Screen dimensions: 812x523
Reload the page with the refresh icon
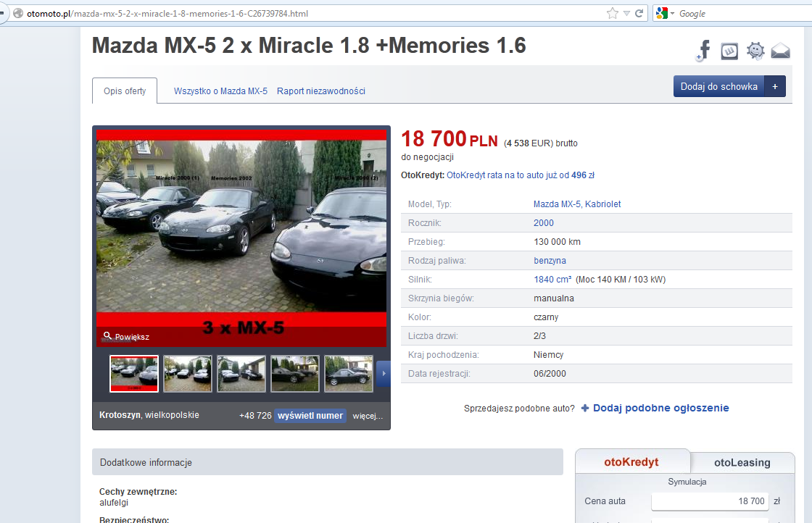[x=639, y=14]
